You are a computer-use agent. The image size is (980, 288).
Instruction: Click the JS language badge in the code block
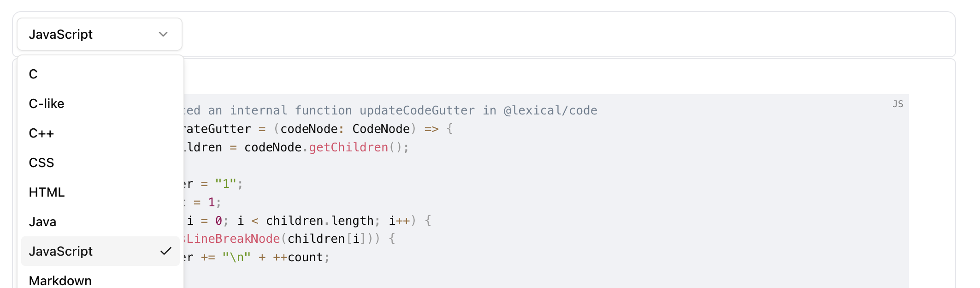click(897, 104)
